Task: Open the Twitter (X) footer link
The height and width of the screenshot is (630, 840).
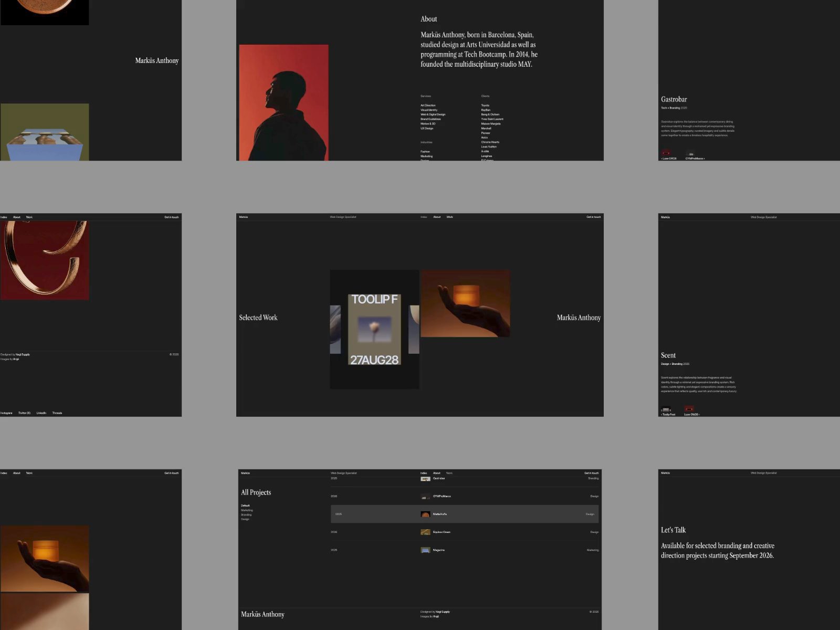Action: click(24, 413)
